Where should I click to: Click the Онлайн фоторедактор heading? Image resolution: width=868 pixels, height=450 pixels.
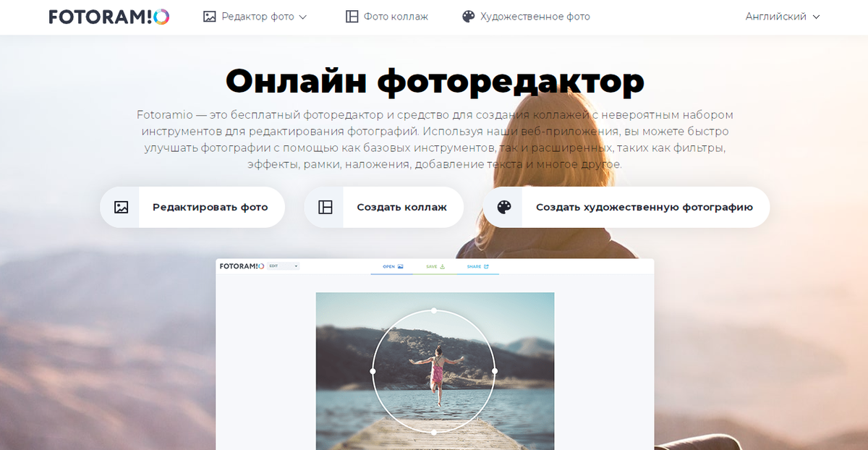435,81
